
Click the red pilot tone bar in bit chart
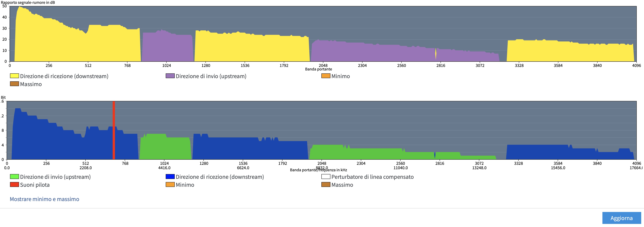[114, 130]
